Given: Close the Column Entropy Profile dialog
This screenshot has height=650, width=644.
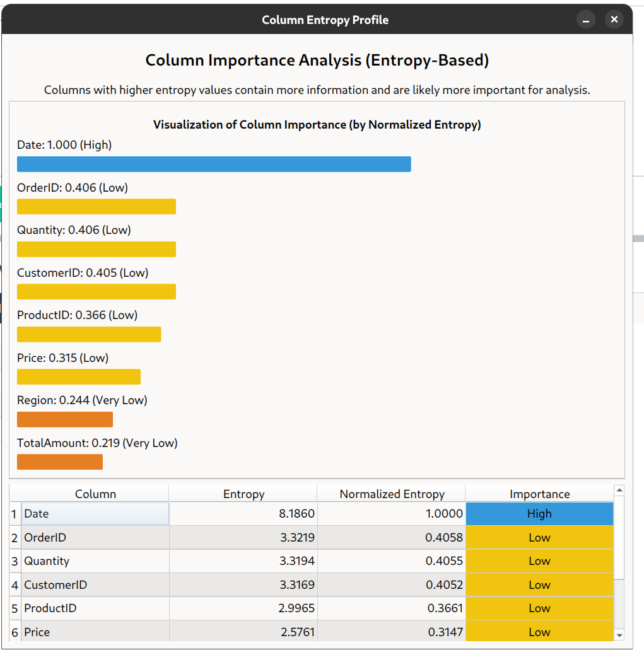Looking at the screenshot, I should 614,20.
